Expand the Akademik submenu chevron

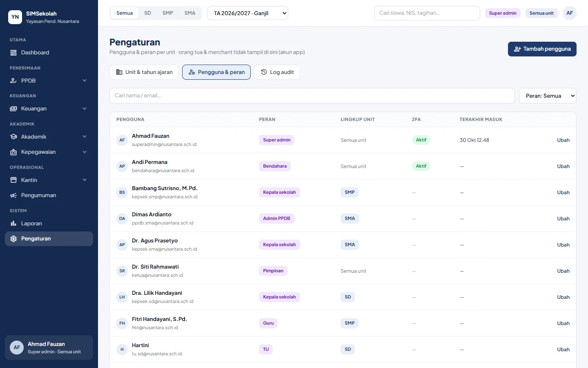[x=85, y=137]
